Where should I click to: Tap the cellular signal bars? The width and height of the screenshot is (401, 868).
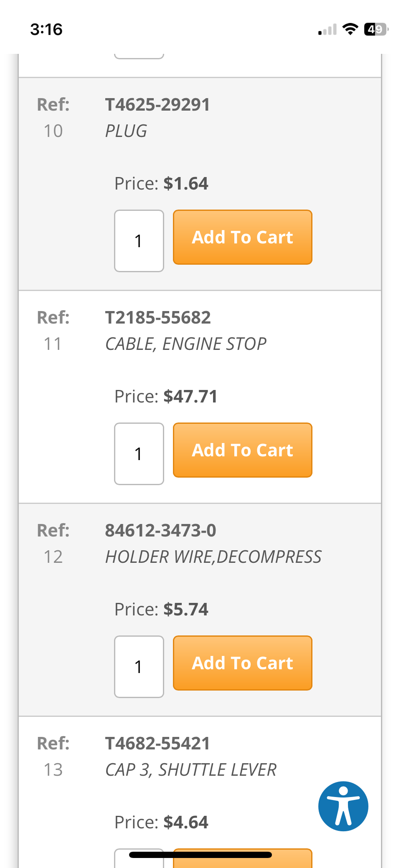click(x=327, y=30)
